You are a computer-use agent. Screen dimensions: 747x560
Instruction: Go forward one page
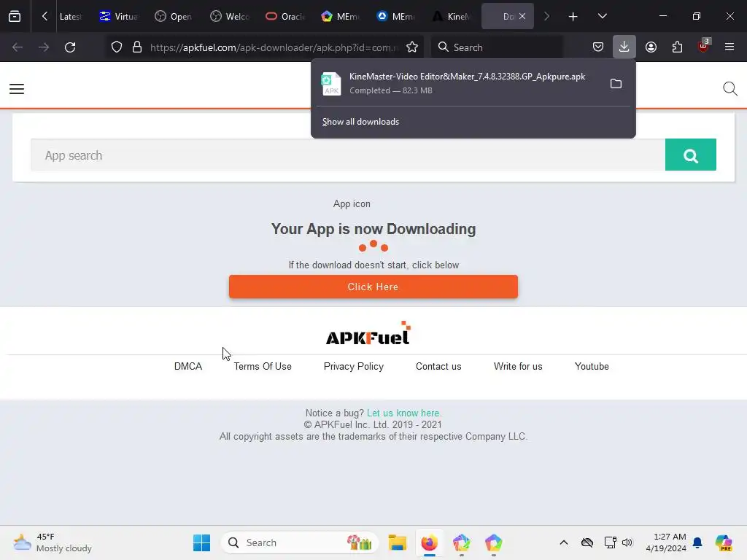tap(44, 47)
